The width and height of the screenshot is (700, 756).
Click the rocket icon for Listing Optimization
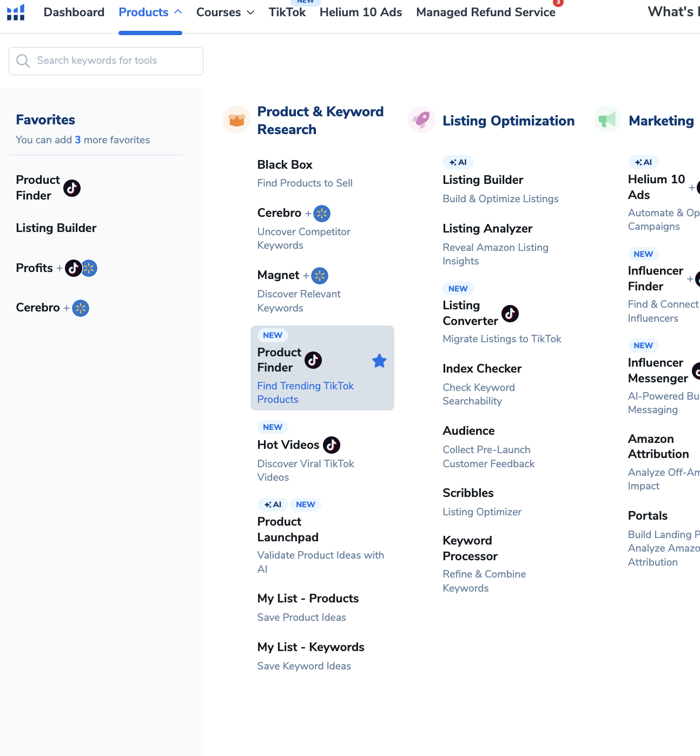[421, 120]
